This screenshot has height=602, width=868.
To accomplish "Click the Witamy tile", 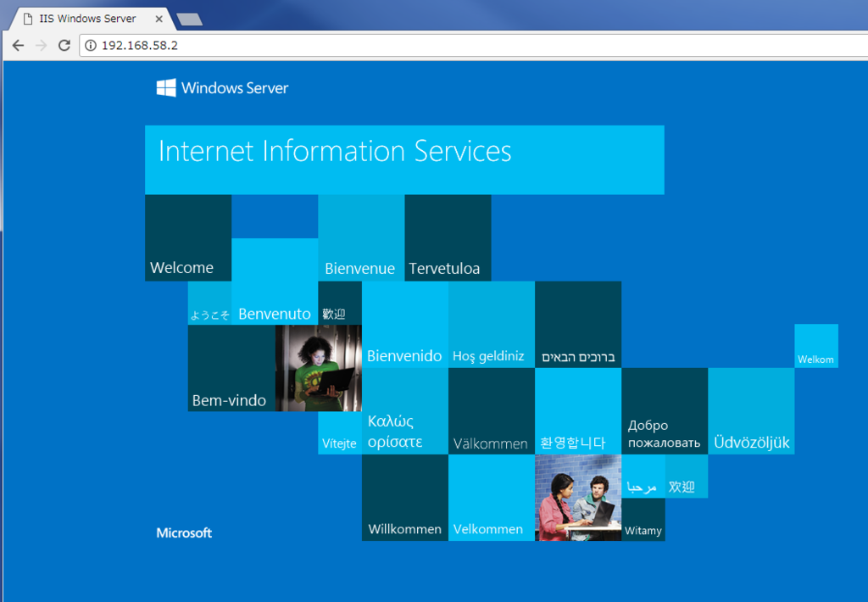I will 643,520.
